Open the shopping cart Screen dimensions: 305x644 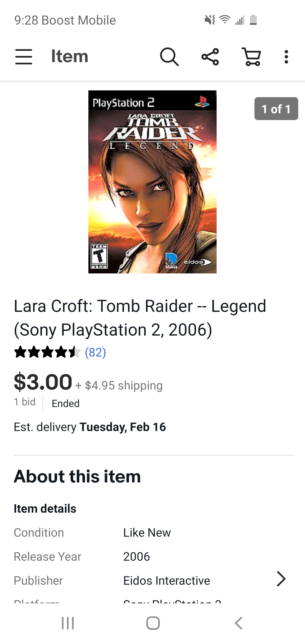point(251,56)
